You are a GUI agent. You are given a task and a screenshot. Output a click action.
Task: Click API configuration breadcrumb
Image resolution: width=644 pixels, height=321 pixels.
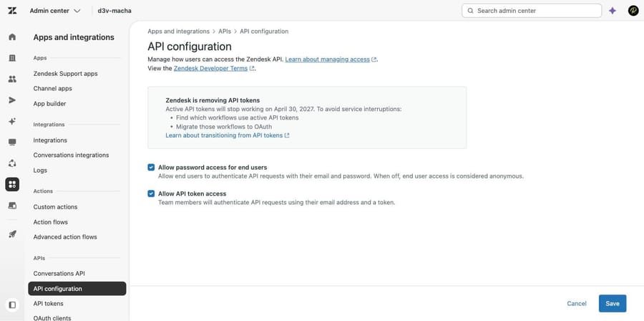[264, 32]
